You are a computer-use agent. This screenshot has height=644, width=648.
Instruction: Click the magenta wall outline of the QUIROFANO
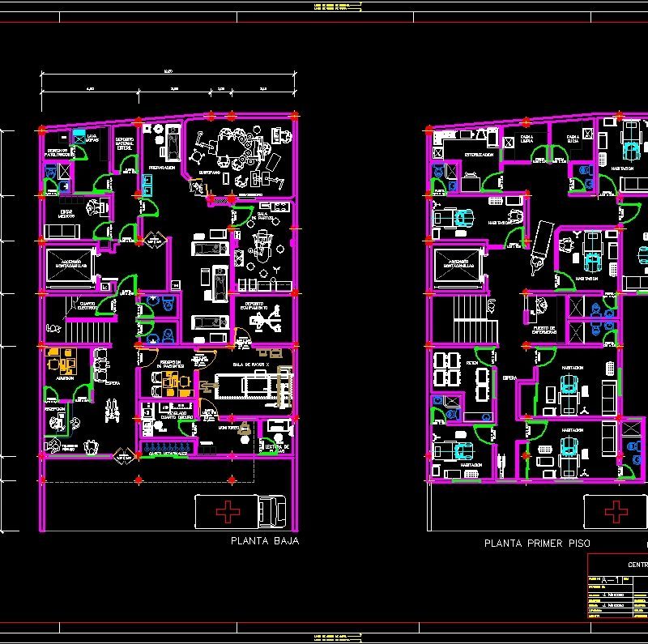(x=295, y=157)
